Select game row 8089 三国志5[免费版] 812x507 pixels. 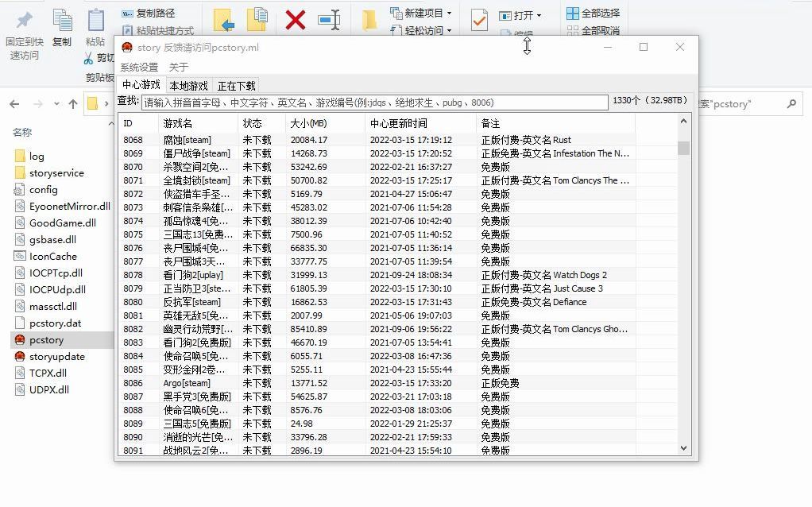point(398,424)
